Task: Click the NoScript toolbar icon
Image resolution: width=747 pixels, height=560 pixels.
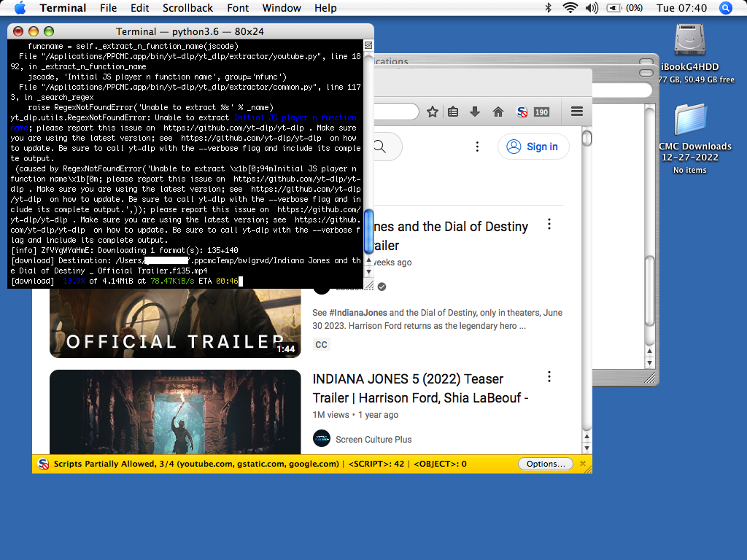Action: tap(522, 112)
